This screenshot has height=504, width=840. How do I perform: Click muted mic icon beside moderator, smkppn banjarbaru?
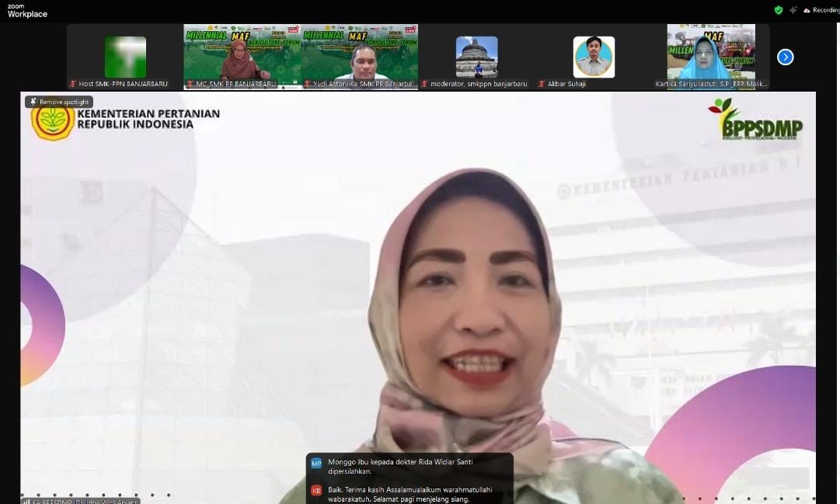click(425, 84)
